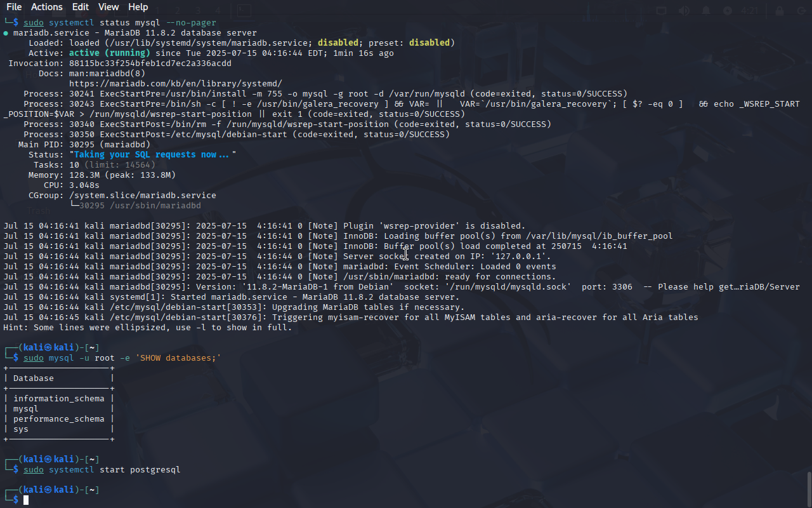
Task: Click the Main PID '30295 (mariadbd)'
Action: point(110,145)
